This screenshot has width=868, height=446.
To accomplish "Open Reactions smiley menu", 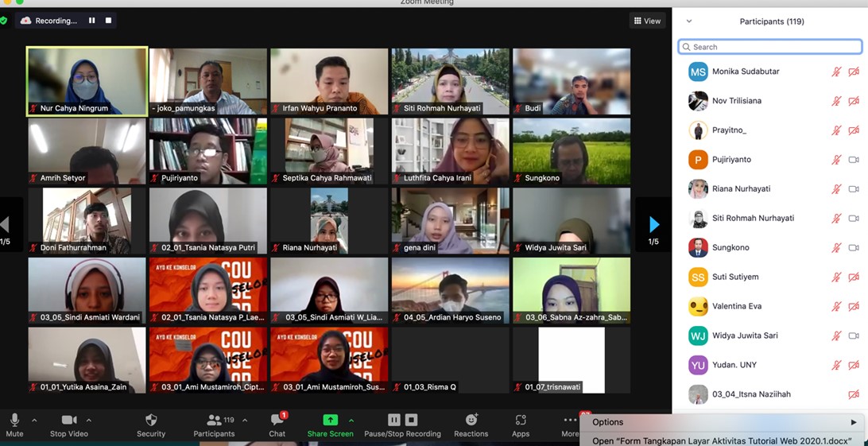I will point(471,425).
